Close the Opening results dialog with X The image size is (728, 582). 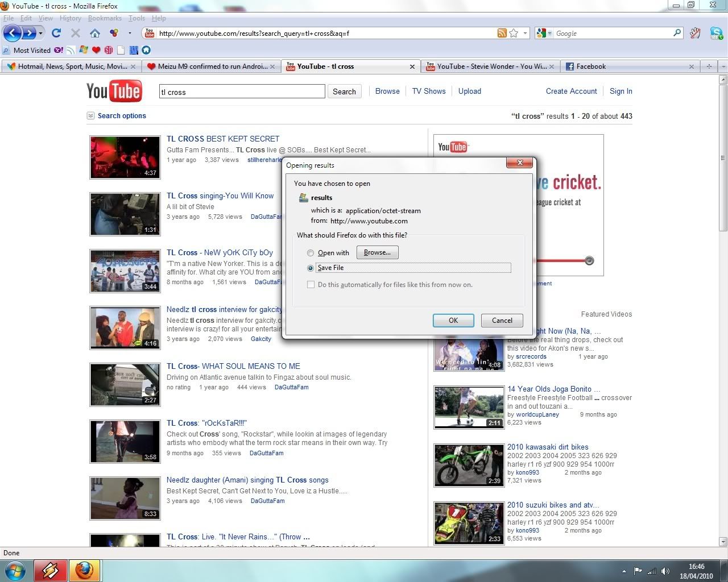[x=519, y=163]
